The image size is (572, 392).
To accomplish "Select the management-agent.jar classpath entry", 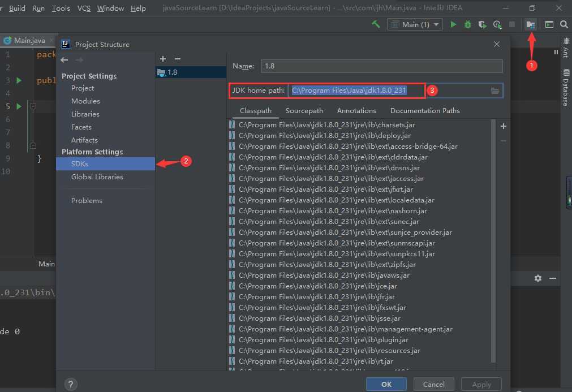I will [346, 329].
